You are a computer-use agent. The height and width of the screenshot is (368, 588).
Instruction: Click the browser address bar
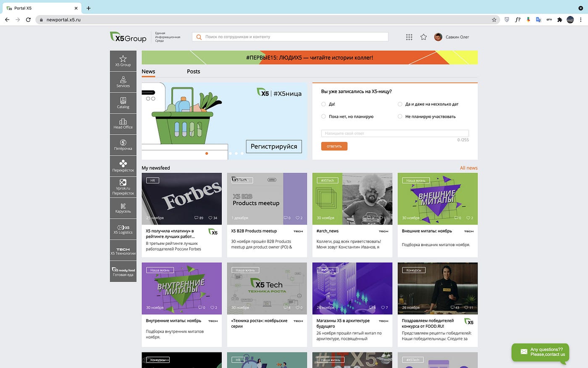click(x=268, y=20)
